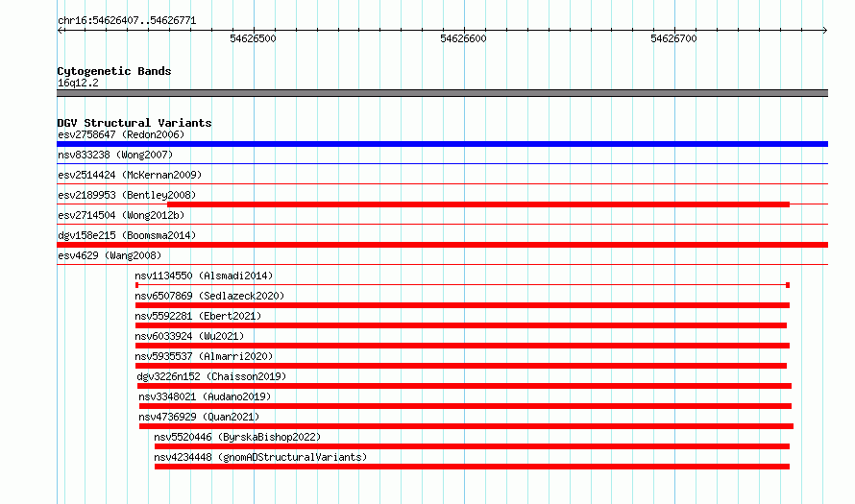Select the 16q12.2 band label

pos(78,83)
